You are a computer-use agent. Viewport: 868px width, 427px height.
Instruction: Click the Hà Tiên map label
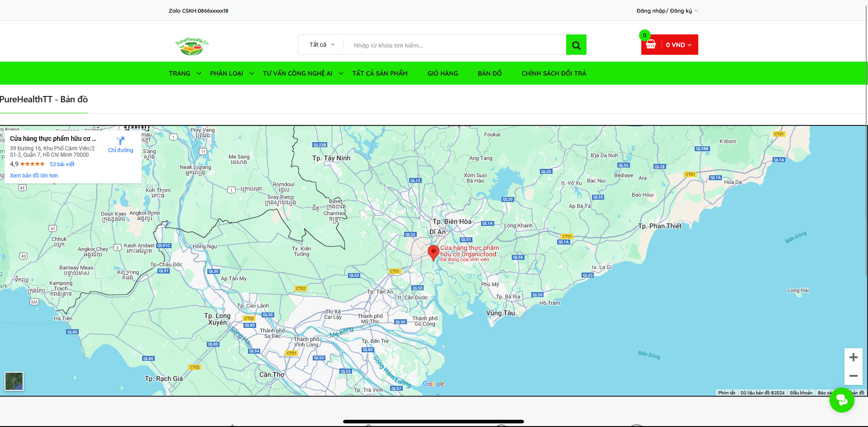[x=63, y=318]
